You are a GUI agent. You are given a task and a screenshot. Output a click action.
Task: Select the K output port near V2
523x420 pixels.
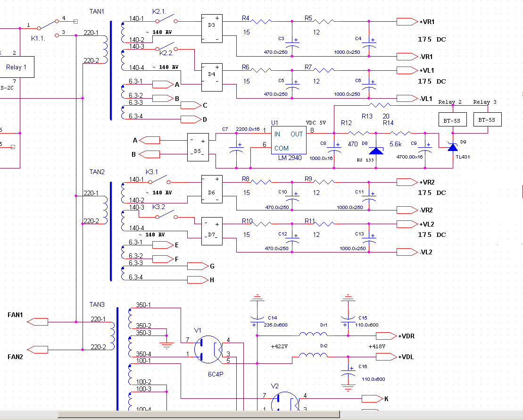(371, 399)
